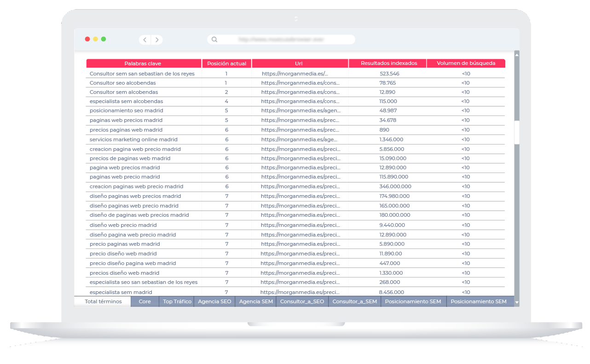Focus the blurred browser address field
The image size is (590, 364).
pyautogui.click(x=281, y=40)
